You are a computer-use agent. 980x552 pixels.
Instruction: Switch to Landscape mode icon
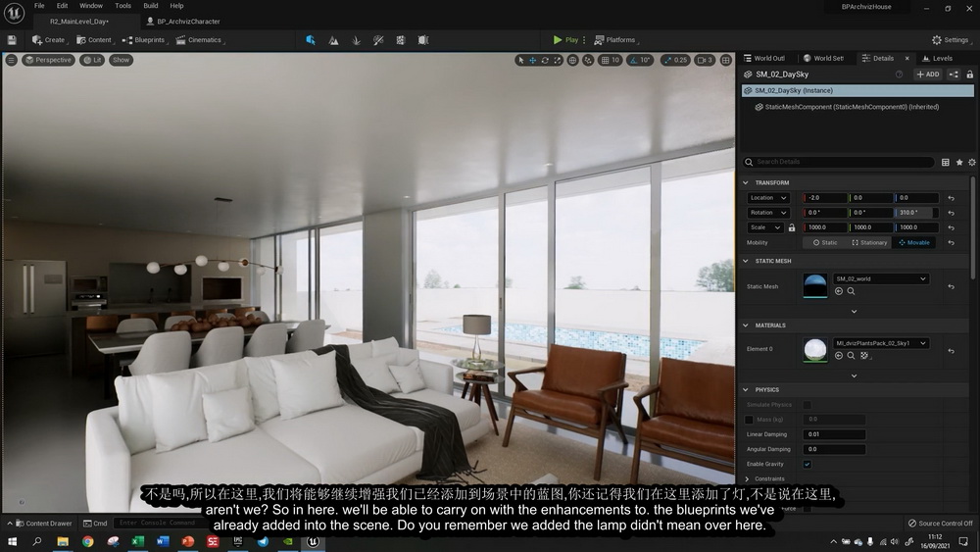pos(334,40)
